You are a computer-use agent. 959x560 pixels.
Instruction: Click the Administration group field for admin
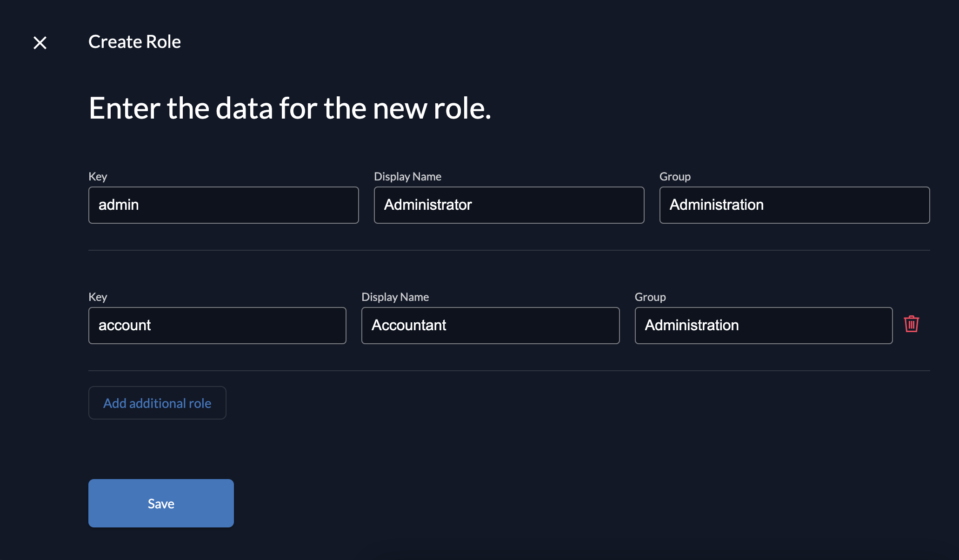(794, 205)
